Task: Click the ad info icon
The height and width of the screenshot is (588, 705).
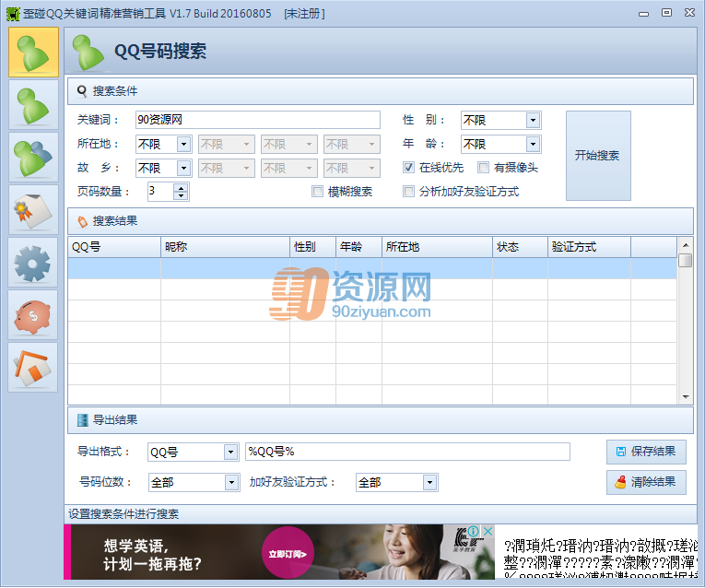Action: point(473,532)
